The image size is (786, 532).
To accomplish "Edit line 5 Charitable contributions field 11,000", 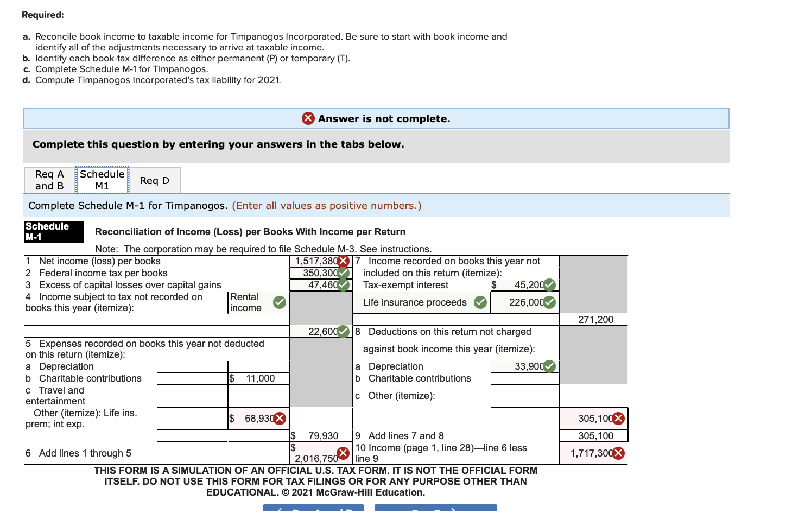I will click(x=258, y=378).
